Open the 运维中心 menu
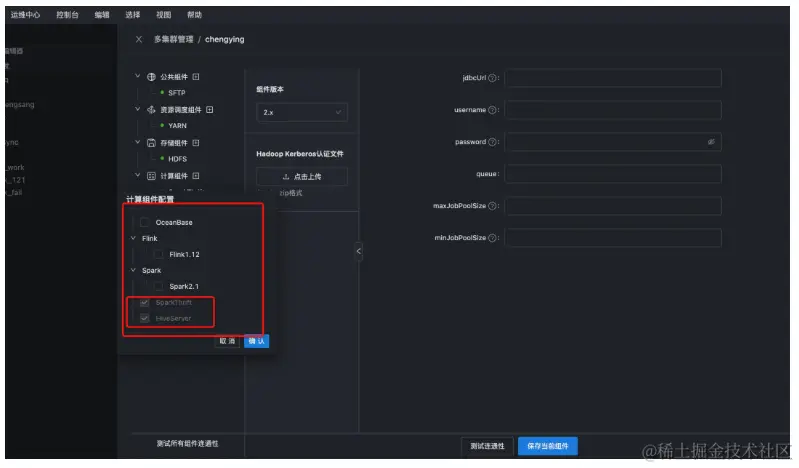 coord(25,15)
